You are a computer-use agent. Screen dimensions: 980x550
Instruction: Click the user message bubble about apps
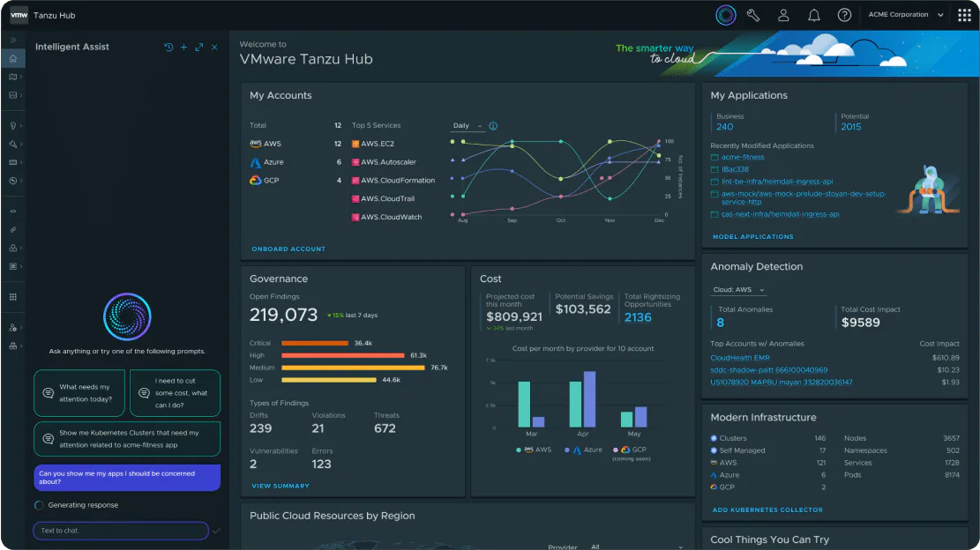pyautogui.click(x=127, y=478)
